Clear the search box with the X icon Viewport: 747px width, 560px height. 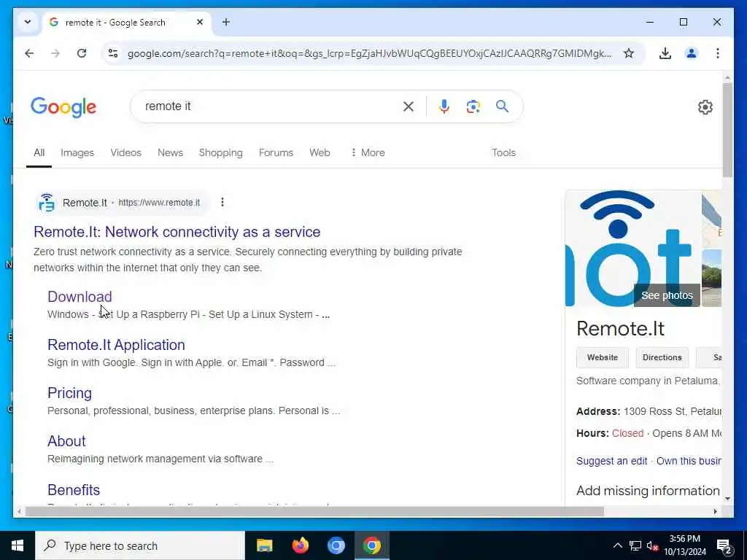(409, 106)
